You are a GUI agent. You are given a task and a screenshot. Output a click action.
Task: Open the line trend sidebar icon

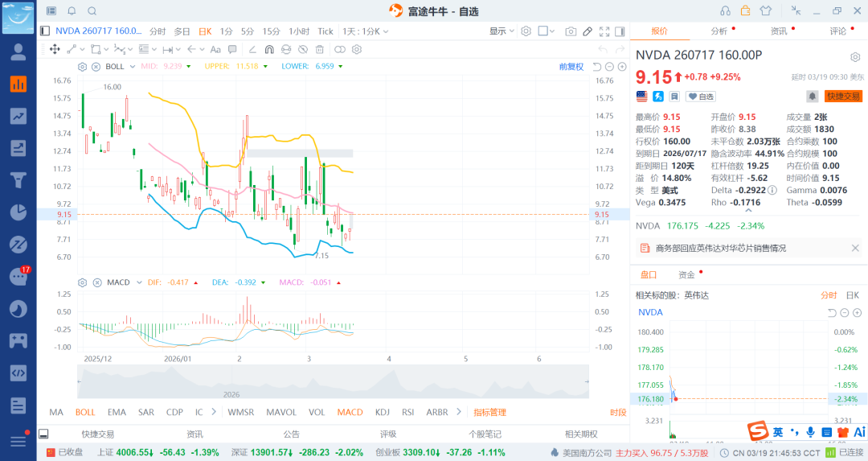click(x=18, y=117)
